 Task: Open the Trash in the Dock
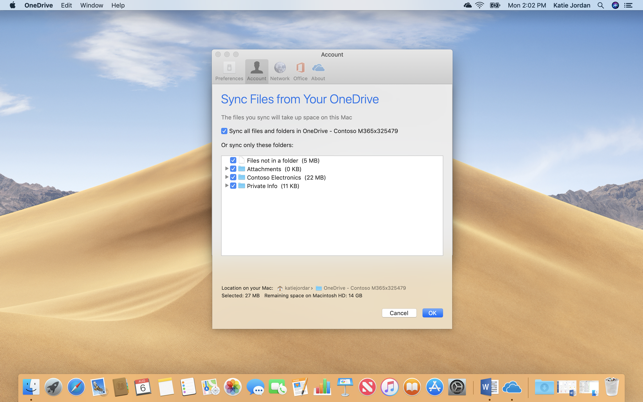point(611,387)
